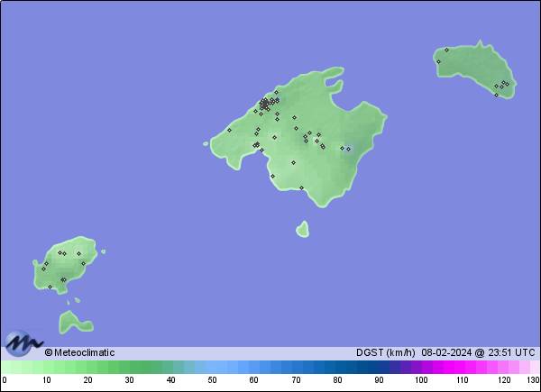Image resolution: width=541 pixels, height=392 pixels.
Task: Click Formentera island on the map
Action: [x=75, y=323]
